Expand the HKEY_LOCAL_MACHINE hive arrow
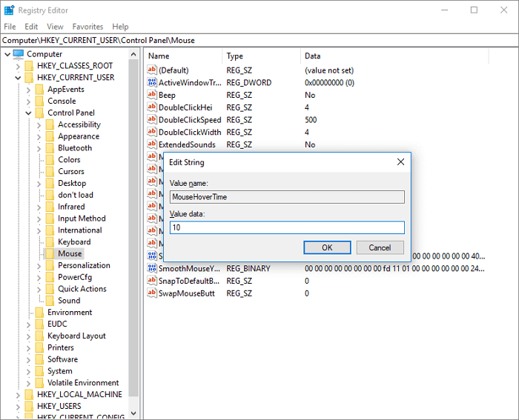Screen dimensions: 519x420 [18, 395]
